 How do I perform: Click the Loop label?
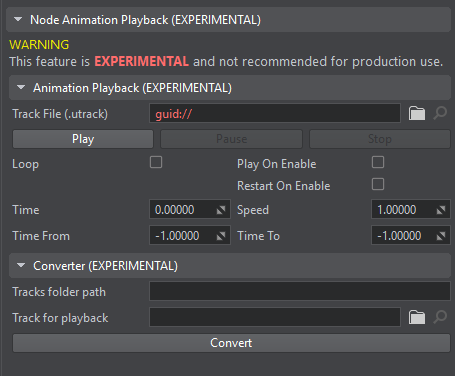tap(26, 164)
